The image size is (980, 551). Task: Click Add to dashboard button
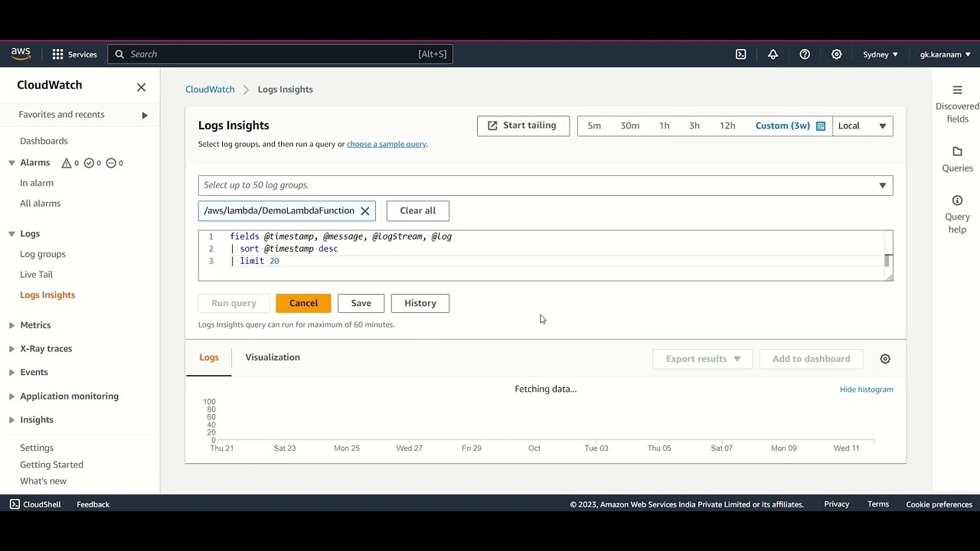point(811,359)
